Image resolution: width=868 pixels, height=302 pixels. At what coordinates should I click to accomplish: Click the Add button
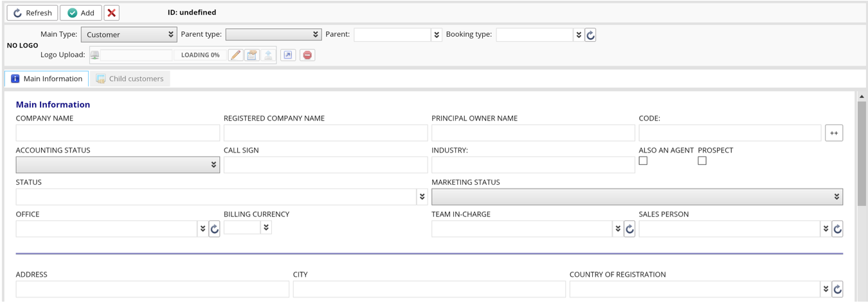click(81, 13)
